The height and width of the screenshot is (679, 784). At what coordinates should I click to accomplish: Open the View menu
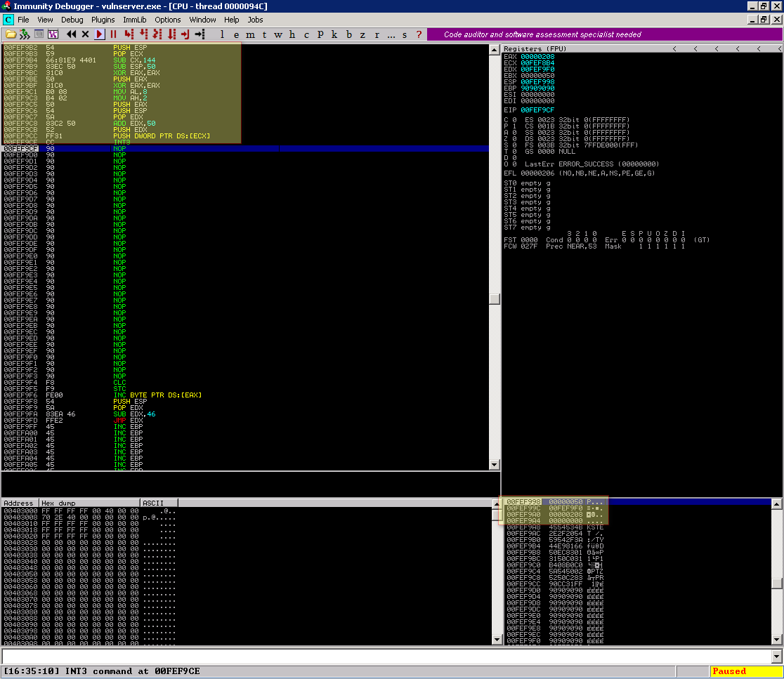(x=45, y=20)
